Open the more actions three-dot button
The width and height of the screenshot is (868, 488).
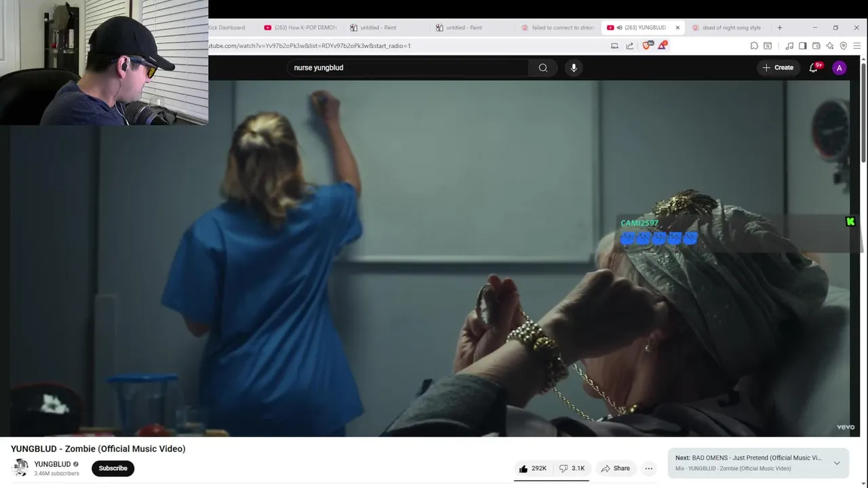pos(649,468)
